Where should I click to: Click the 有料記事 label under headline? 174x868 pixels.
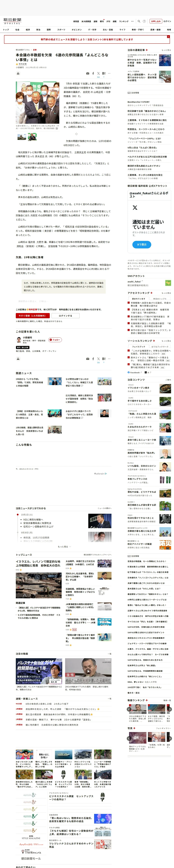point(22,64)
